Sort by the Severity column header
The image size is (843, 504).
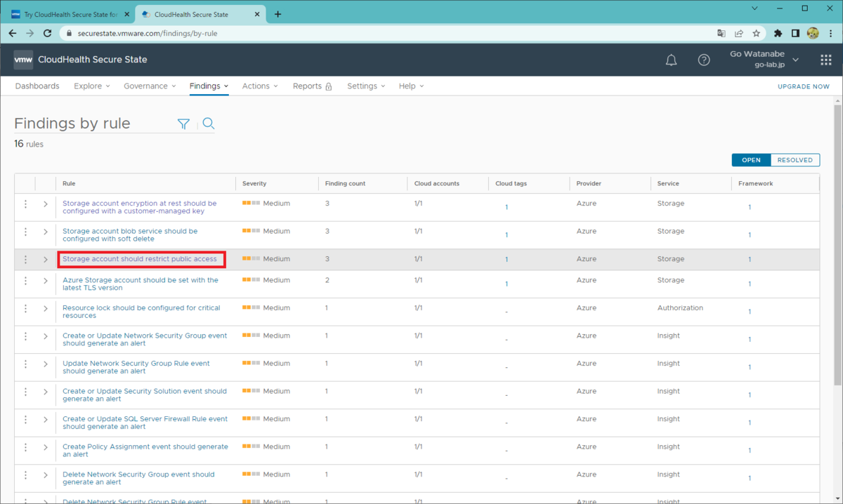coord(254,183)
